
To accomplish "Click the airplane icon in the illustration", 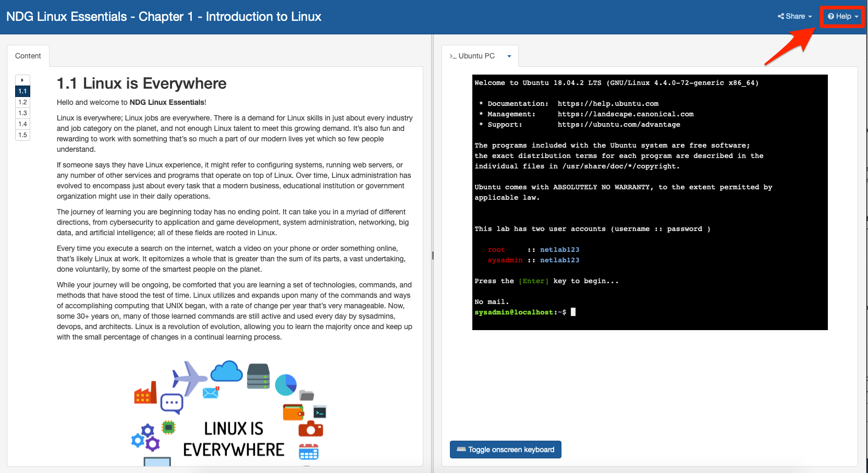I will pos(189,378).
